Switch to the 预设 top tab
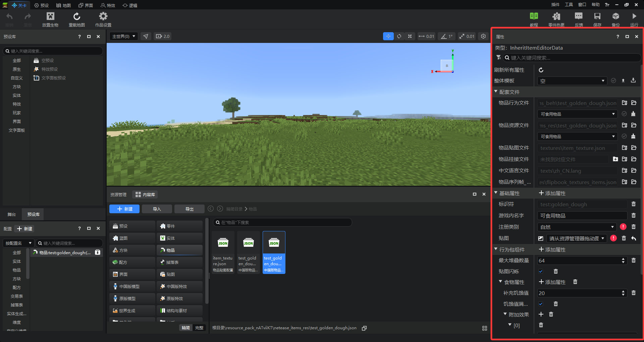The image size is (644, 342). tap(42, 5)
